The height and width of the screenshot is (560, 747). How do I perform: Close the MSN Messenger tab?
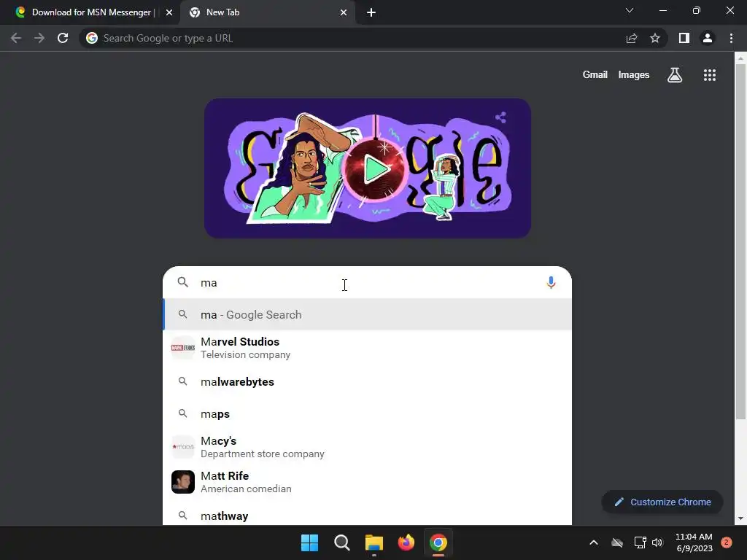tap(169, 12)
